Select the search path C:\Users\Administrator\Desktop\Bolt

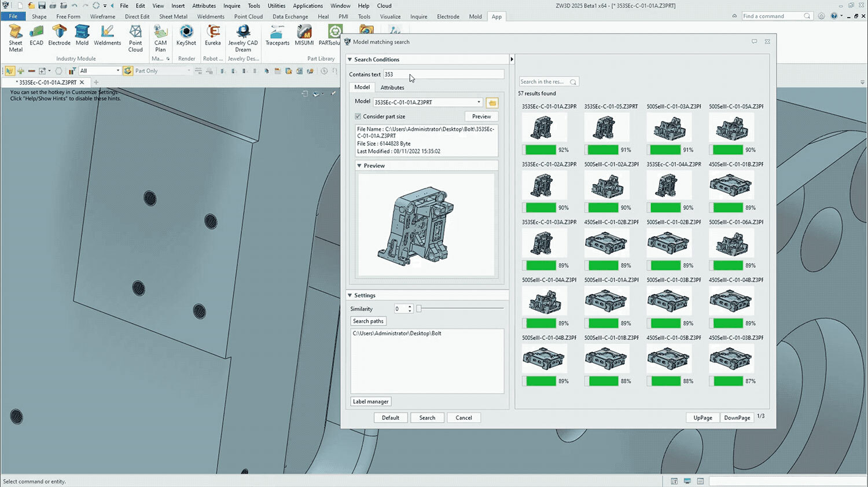(x=397, y=334)
